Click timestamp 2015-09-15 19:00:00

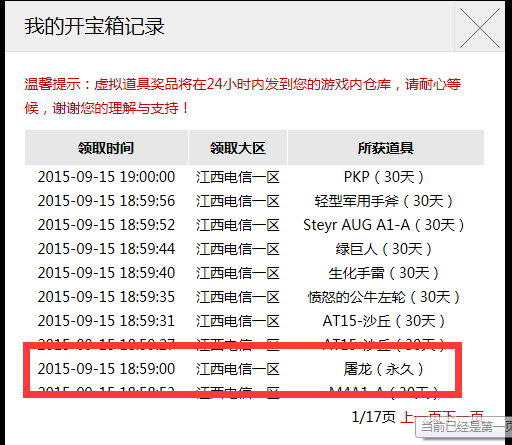coord(106,177)
